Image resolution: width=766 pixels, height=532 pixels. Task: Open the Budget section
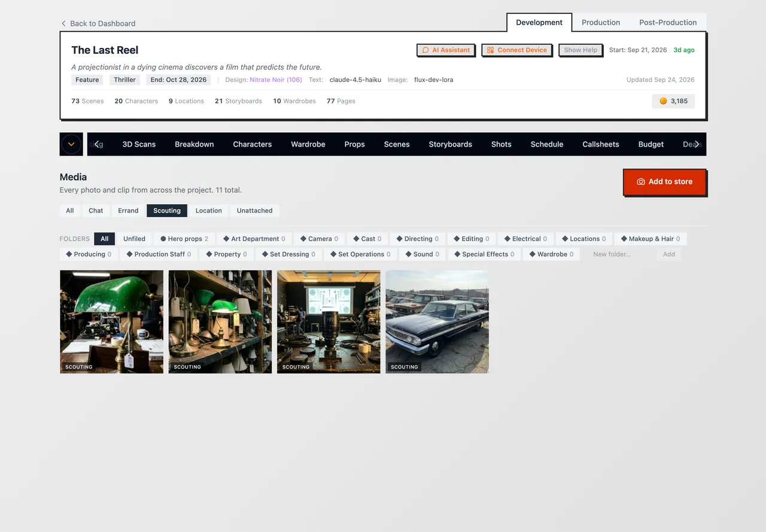coord(651,144)
